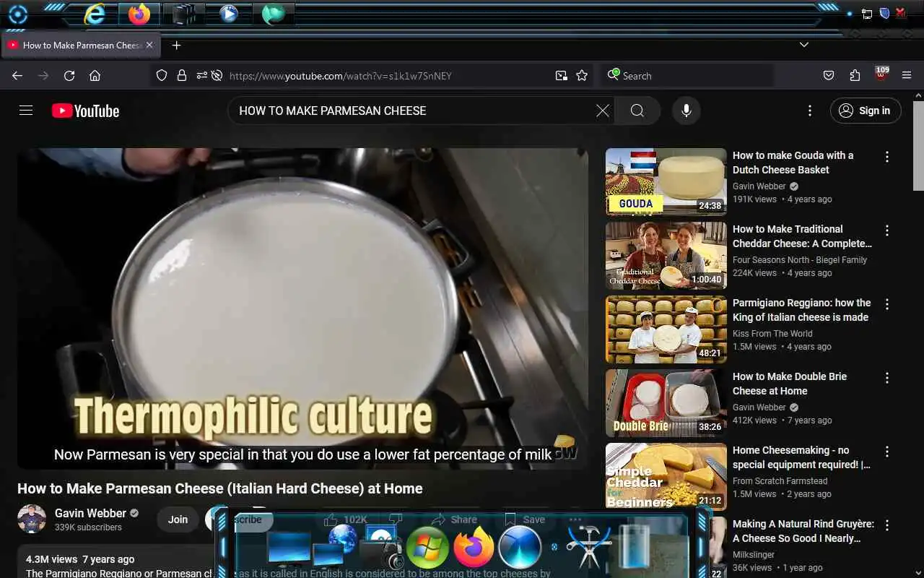Open picture-in-picture from the address bar
The image size is (924, 578).
(561, 76)
